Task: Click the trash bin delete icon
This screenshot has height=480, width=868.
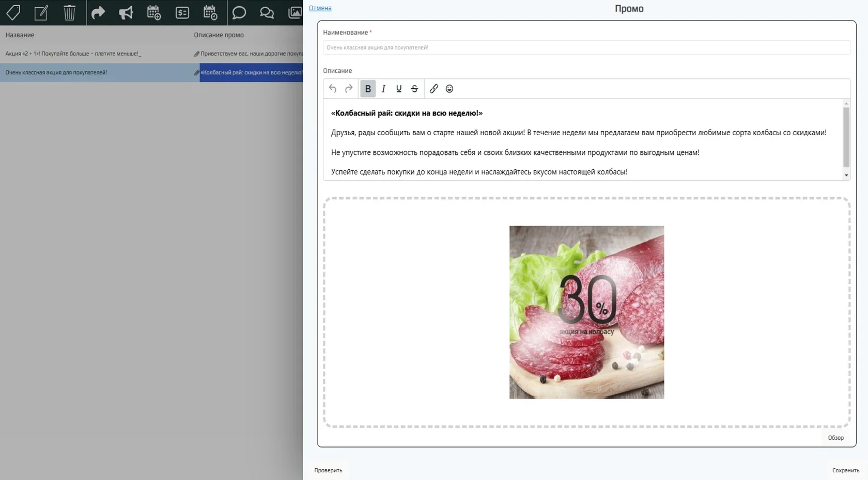Action: coord(69,12)
